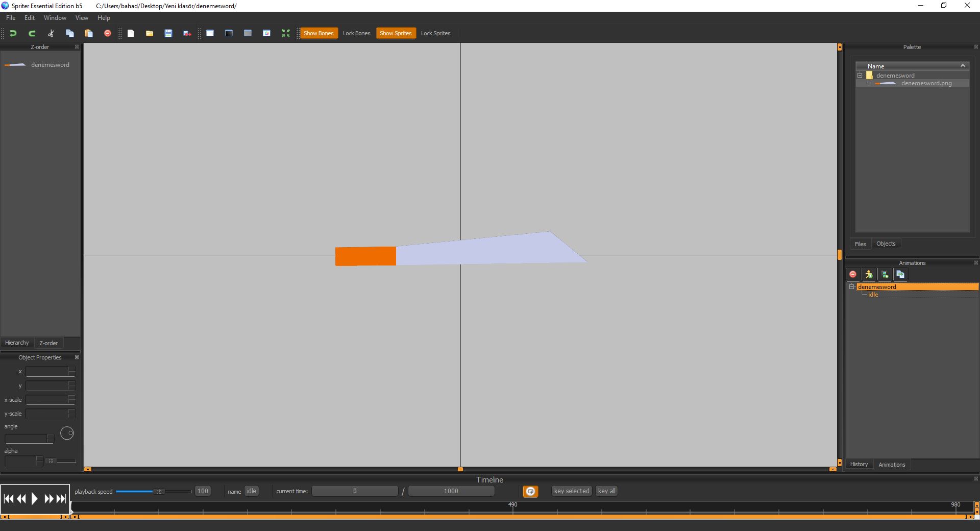Create a new project with the blank page icon
980x531 pixels.
pos(131,33)
